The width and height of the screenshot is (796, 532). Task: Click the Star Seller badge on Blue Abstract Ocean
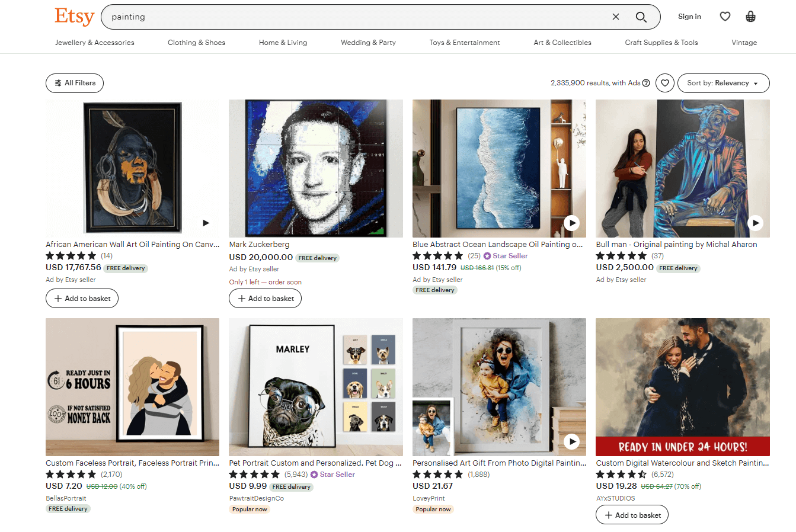click(506, 256)
